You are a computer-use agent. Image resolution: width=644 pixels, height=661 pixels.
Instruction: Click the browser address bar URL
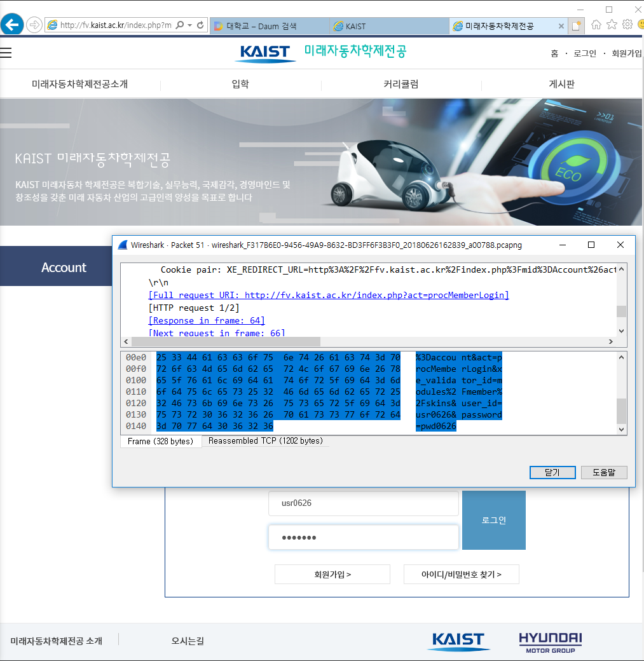[x=116, y=25]
